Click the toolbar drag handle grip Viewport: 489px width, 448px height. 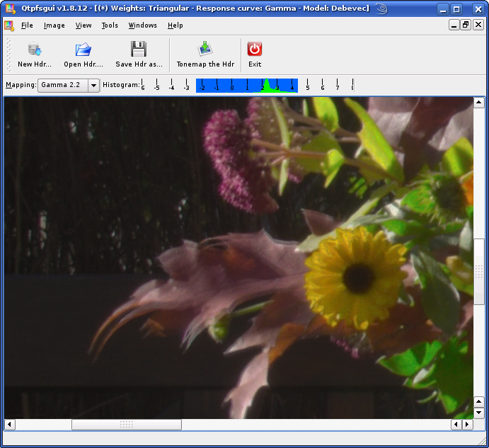(x=8, y=55)
